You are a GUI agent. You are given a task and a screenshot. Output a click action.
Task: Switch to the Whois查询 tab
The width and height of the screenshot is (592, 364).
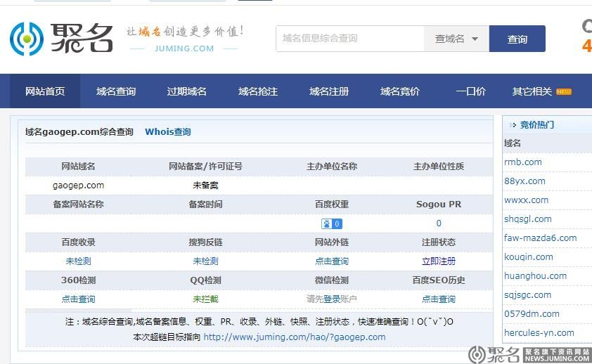[168, 131]
